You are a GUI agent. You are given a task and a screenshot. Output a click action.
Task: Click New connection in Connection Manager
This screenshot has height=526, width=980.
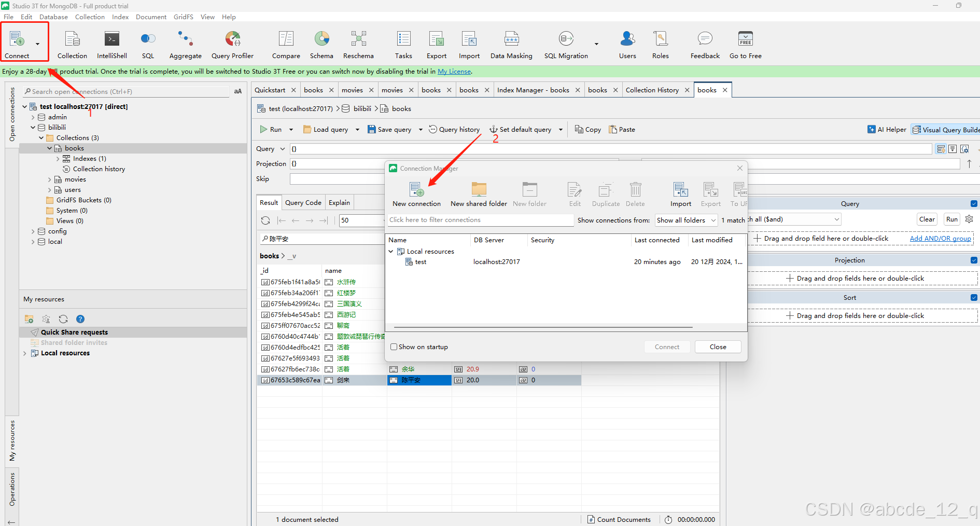coord(416,195)
